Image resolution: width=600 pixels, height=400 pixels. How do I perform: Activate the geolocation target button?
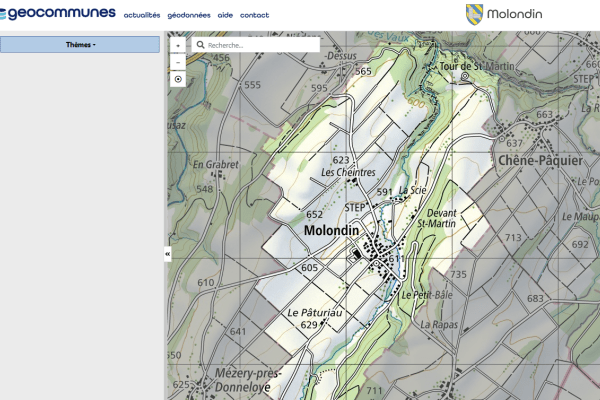point(178,79)
